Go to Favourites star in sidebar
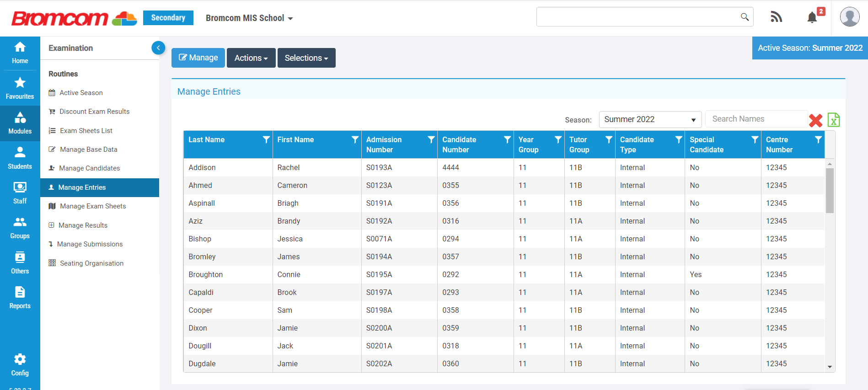 [x=20, y=88]
